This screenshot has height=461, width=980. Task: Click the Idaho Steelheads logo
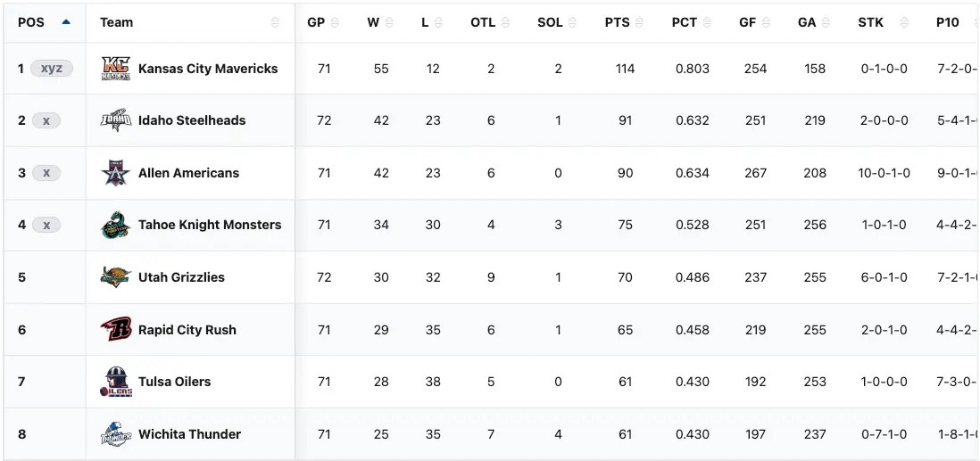point(116,120)
